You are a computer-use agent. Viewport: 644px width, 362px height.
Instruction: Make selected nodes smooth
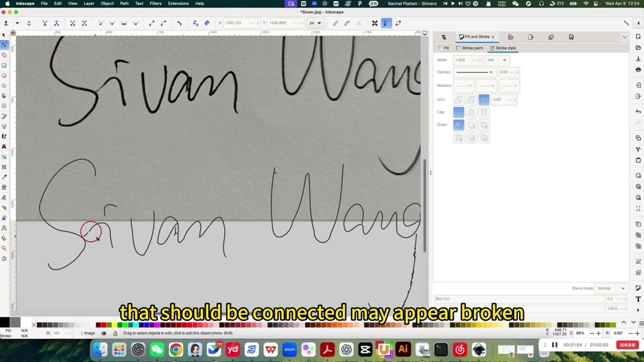(x=112, y=23)
